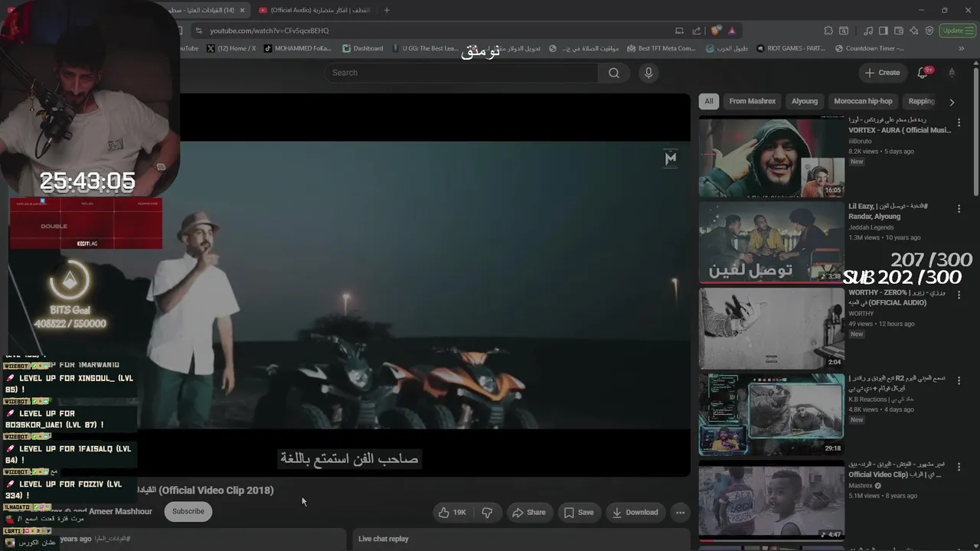Viewport: 980px width, 551px height.
Task: Show more bookmarks with the chevron
Action: (962, 48)
